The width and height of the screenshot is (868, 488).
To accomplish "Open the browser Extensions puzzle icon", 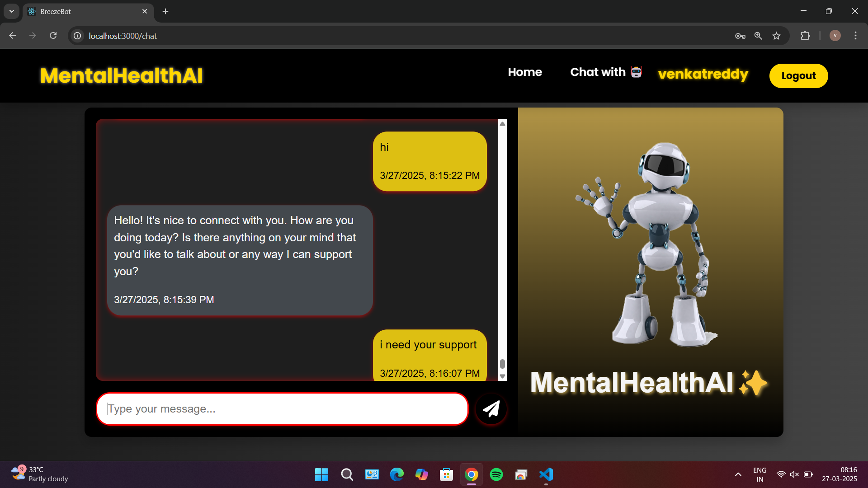I will tap(806, 36).
